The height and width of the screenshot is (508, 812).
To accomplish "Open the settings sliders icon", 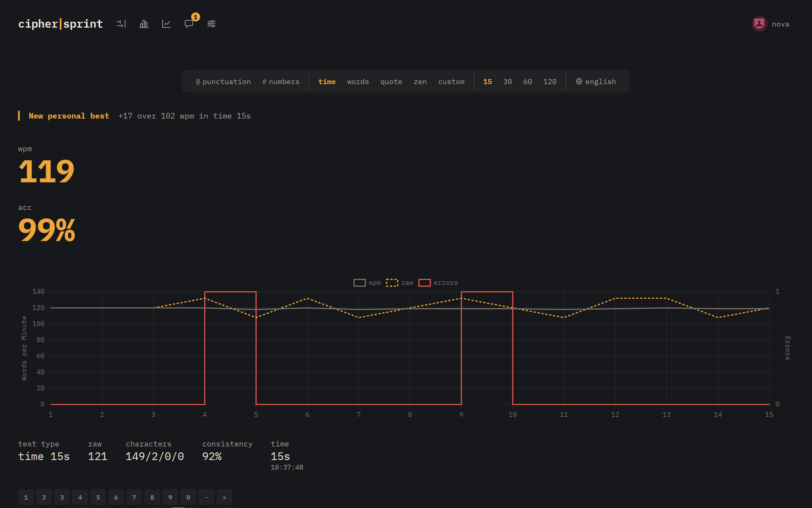I will pos(211,24).
